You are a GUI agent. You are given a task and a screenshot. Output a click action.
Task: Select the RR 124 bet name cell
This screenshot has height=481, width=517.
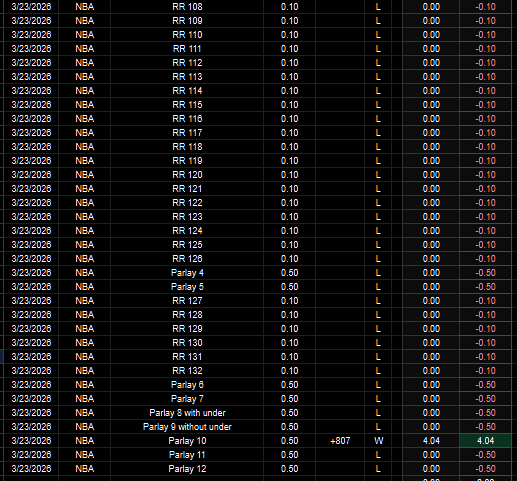coord(187,231)
